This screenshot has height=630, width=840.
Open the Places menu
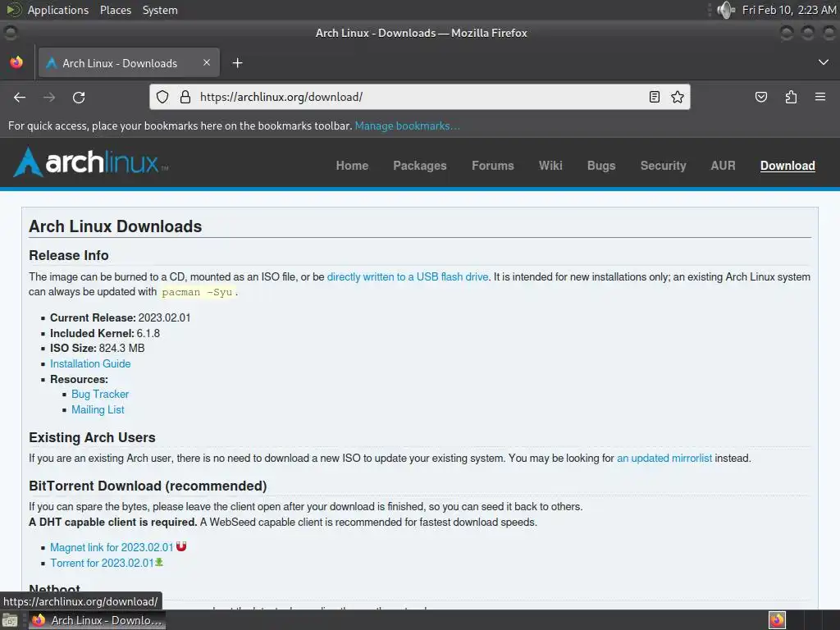[x=116, y=10]
